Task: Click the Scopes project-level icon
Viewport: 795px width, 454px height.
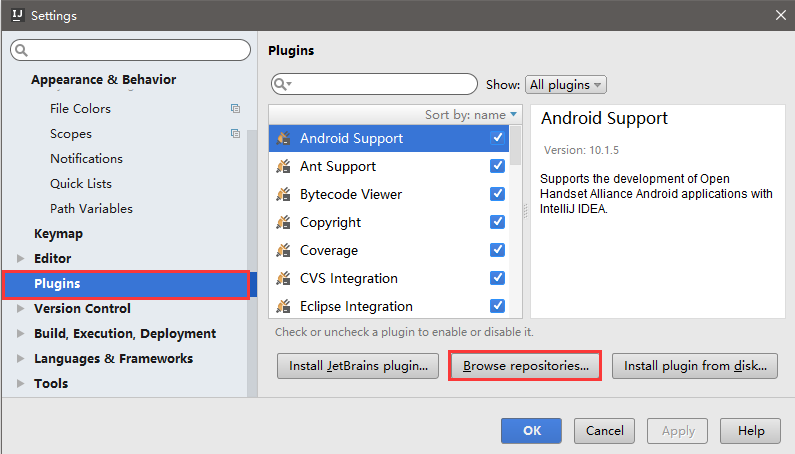Action: point(235,133)
